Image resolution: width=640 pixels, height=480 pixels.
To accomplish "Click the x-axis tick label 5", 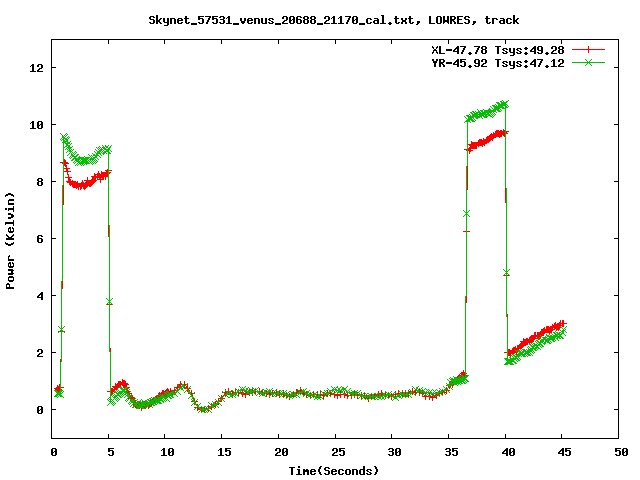I will point(111,452).
